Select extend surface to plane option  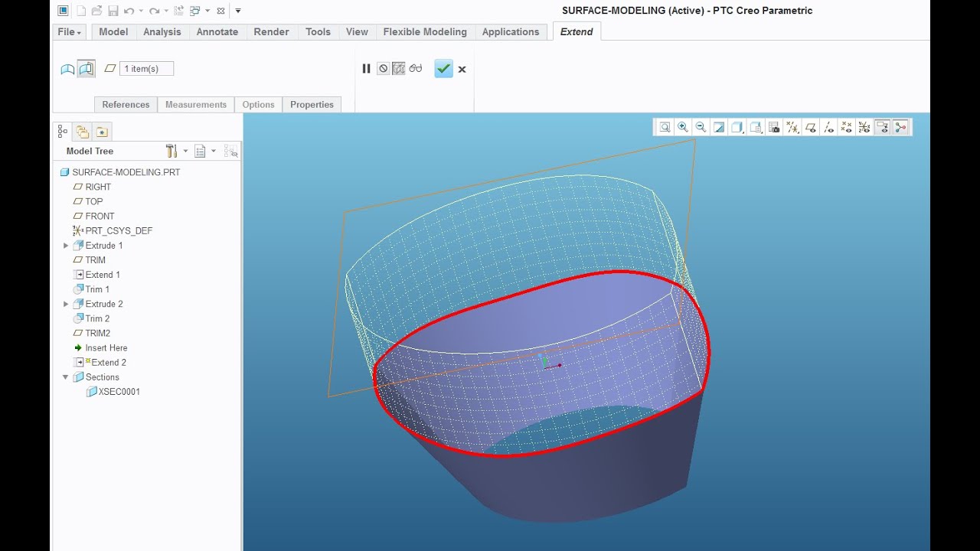pyautogui.click(x=86, y=69)
